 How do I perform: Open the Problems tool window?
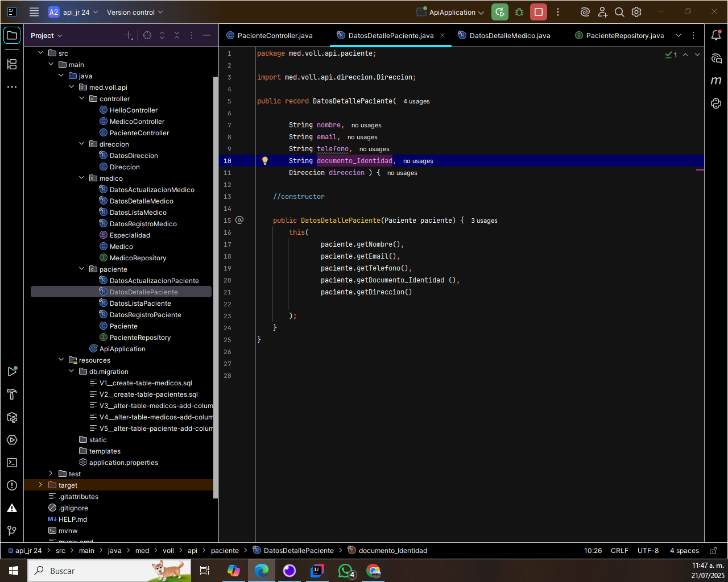click(x=12, y=485)
